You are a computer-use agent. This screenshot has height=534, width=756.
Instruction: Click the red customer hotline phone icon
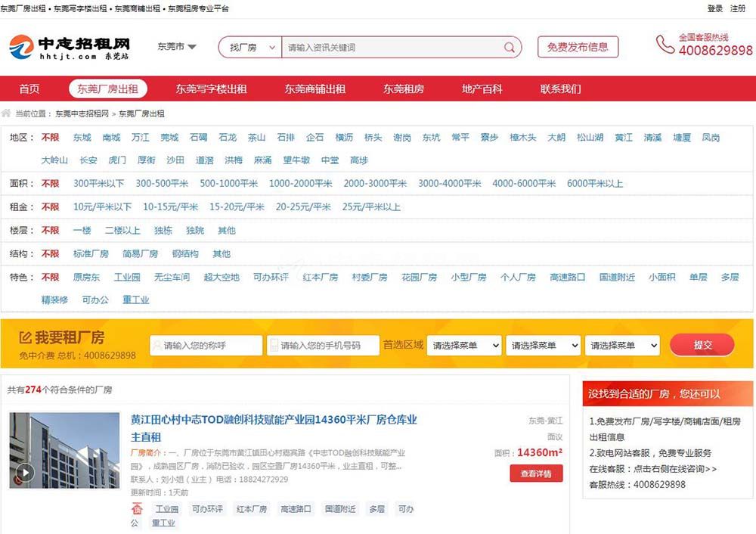coord(665,47)
